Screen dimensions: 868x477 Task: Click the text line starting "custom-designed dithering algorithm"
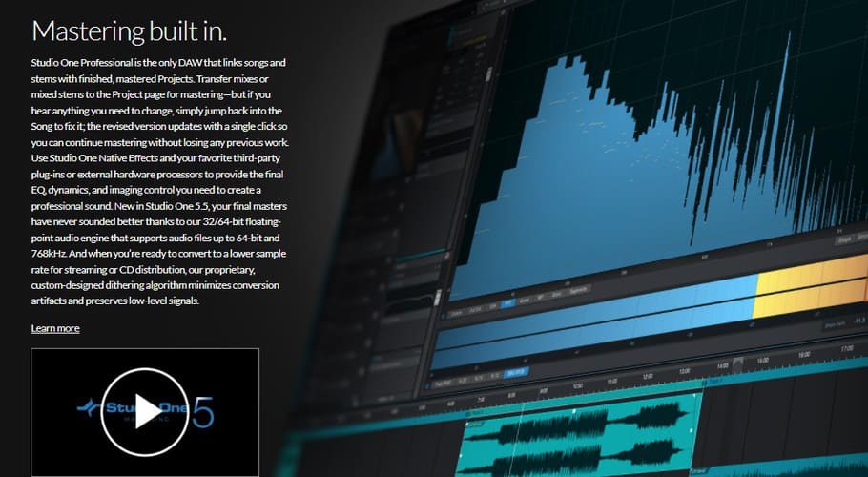(x=155, y=285)
